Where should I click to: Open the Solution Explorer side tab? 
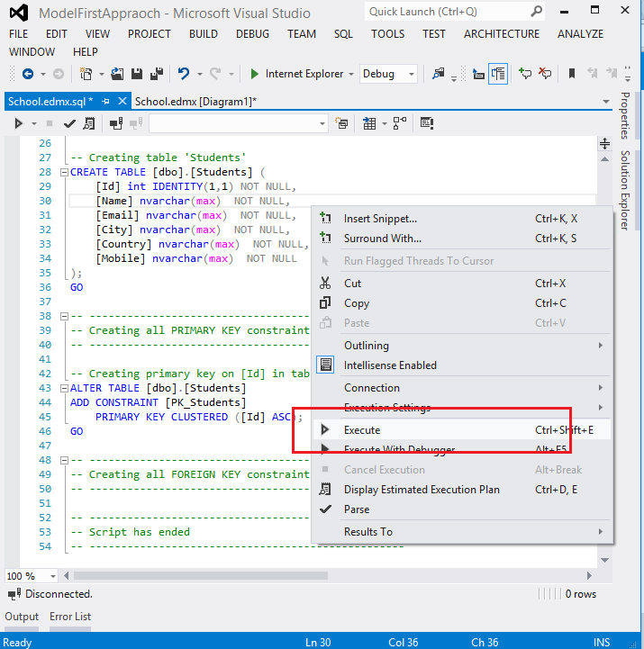(625, 191)
